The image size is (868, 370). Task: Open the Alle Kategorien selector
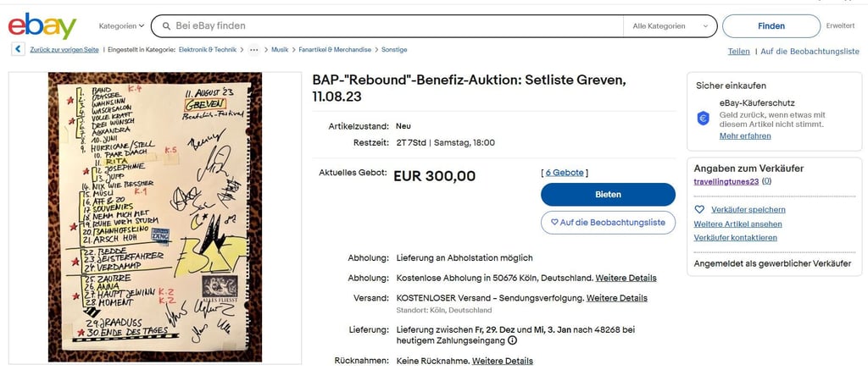(669, 26)
